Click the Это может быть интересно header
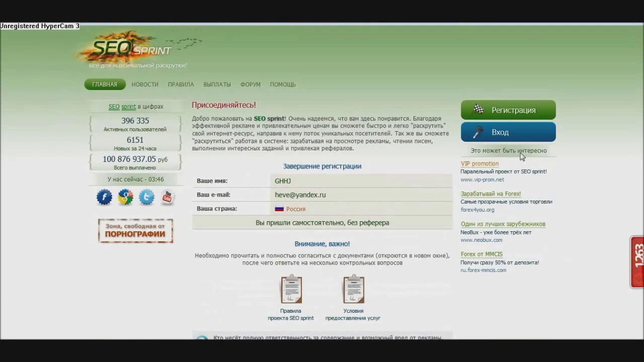The width and height of the screenshot is (644, 362). pyautogui.click(x=509, y=150)
